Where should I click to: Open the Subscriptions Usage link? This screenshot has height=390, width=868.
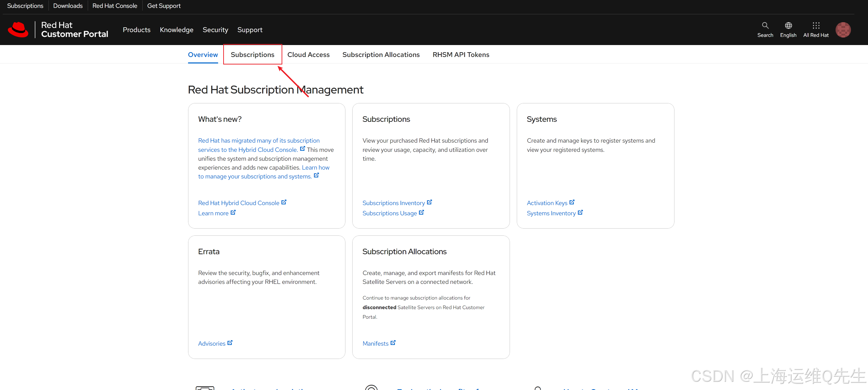coord(389,213)
